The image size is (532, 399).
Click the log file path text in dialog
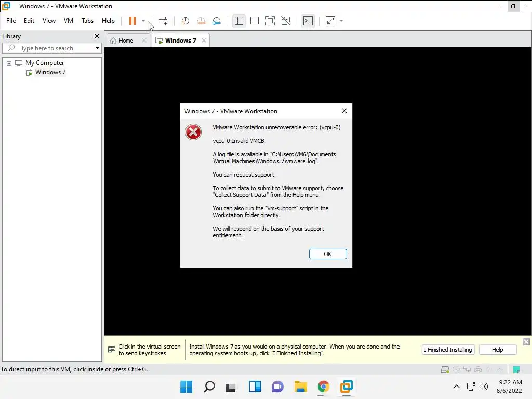pos(274,158)
